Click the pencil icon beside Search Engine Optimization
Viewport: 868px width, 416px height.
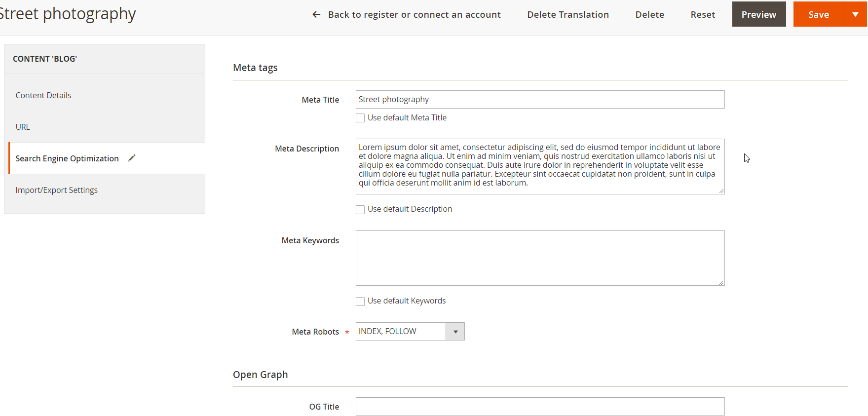click(x=132, y=158)
